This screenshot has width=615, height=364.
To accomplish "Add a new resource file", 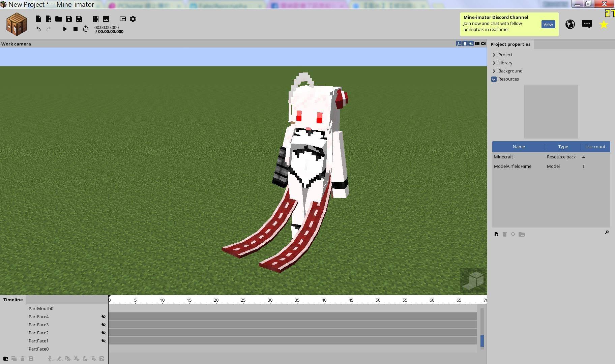I will (496, 234).
